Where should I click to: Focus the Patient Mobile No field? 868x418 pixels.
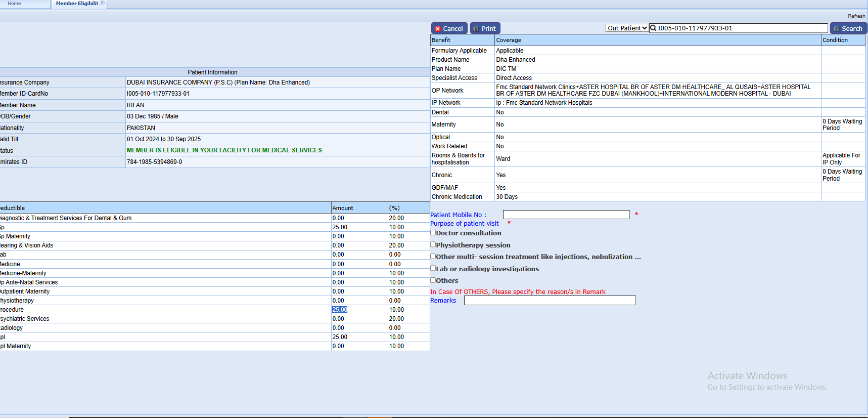[x=566, y=215]
